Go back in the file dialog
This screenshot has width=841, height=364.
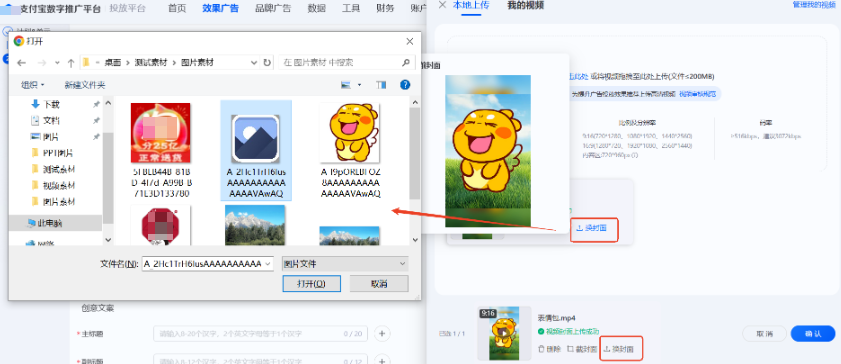click(21, 63)
